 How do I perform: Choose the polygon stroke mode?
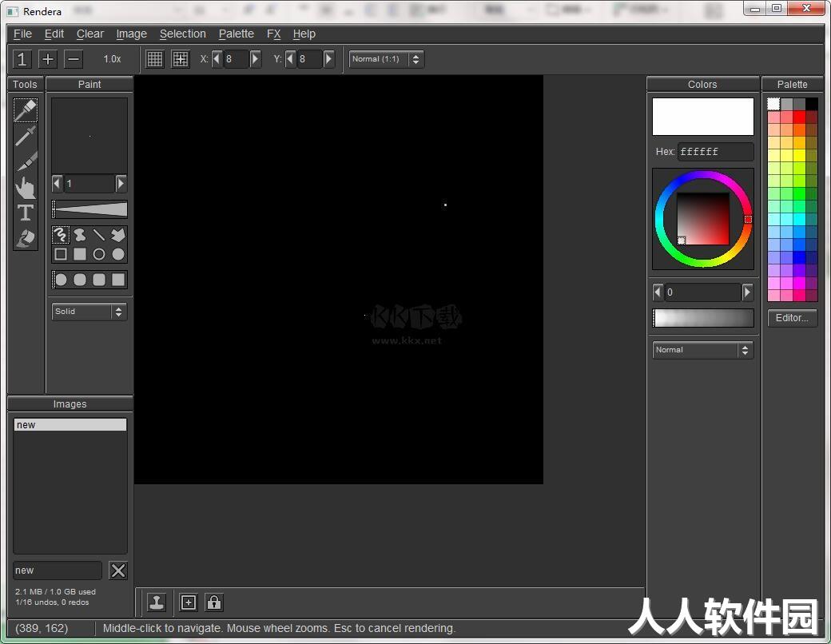pos(118,235)
